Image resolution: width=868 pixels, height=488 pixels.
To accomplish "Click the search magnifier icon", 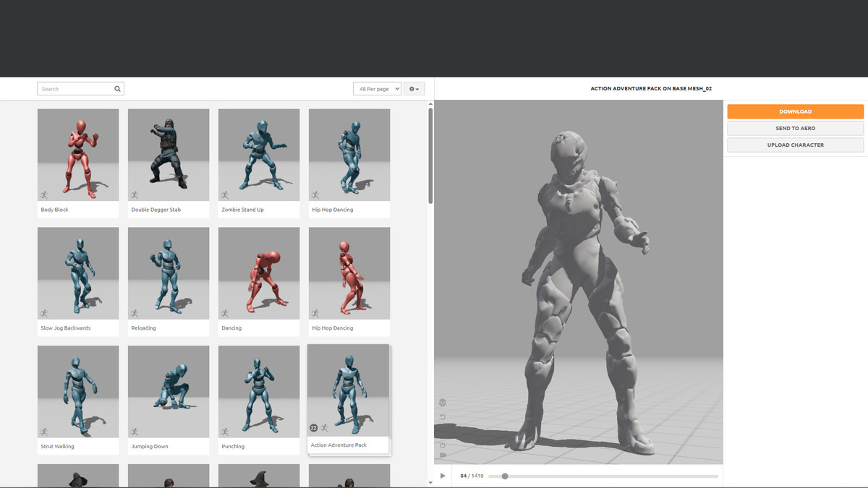I will pos(117,89).
